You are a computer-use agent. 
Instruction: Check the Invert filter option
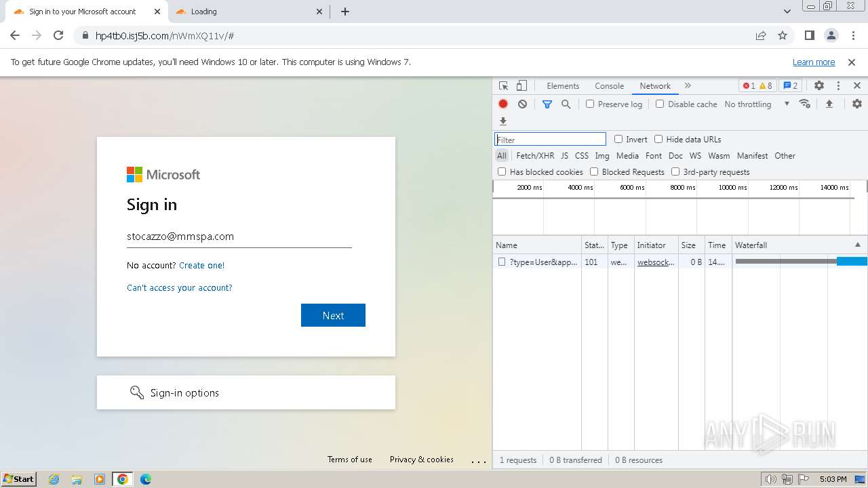[x=618, y=140]
